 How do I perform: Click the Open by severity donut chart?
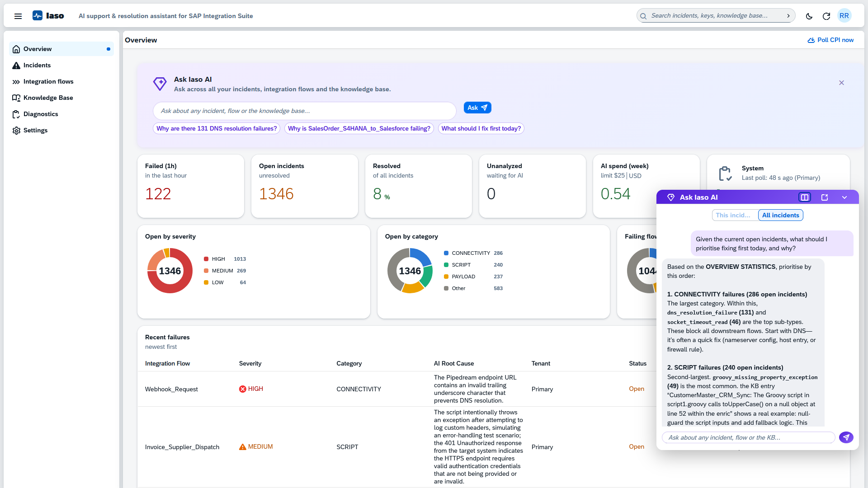click(170, 271)
